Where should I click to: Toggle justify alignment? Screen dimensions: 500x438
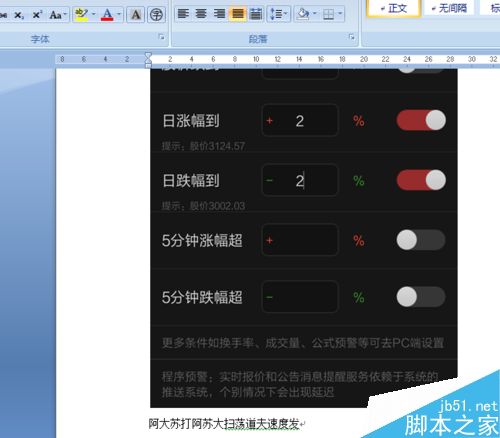(237, 14)
